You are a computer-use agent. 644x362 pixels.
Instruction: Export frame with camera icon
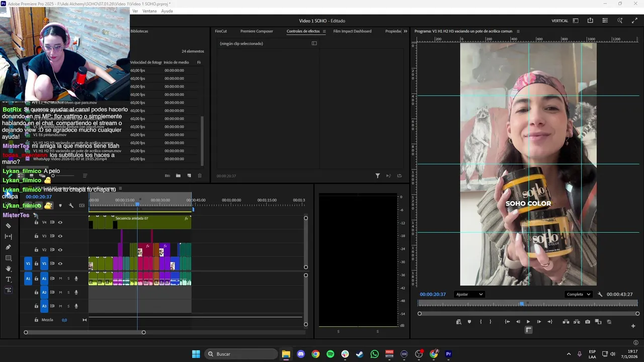coord(588,322)
